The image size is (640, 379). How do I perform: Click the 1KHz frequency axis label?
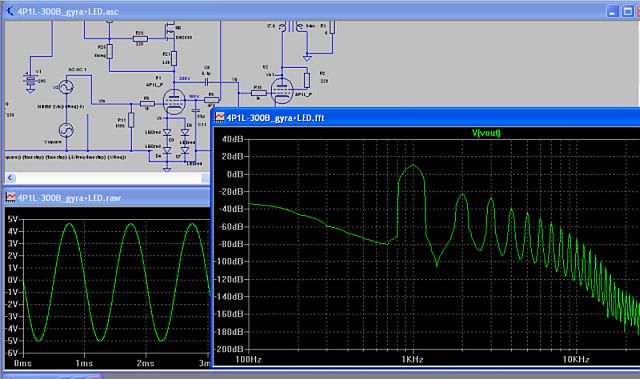click(x=412, y=359)
